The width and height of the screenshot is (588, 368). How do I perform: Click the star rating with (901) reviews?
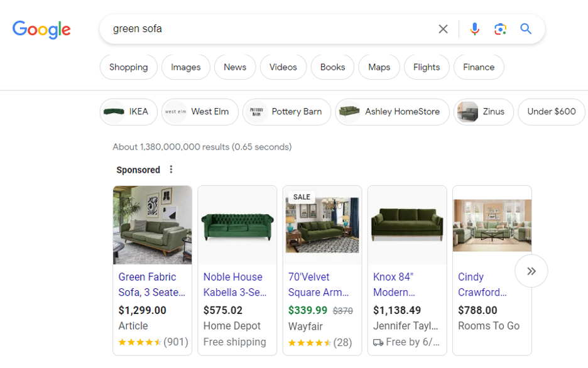(153, 342)
